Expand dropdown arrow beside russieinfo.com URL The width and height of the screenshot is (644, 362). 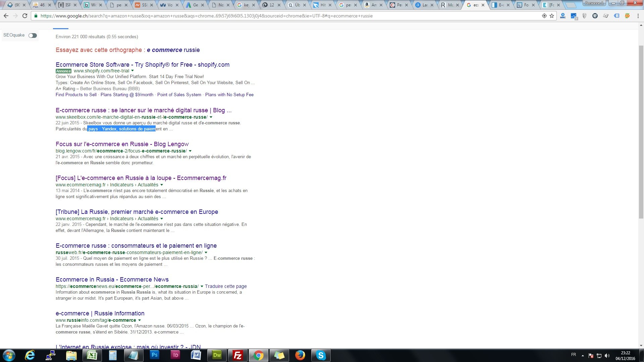tap(140, 320)
